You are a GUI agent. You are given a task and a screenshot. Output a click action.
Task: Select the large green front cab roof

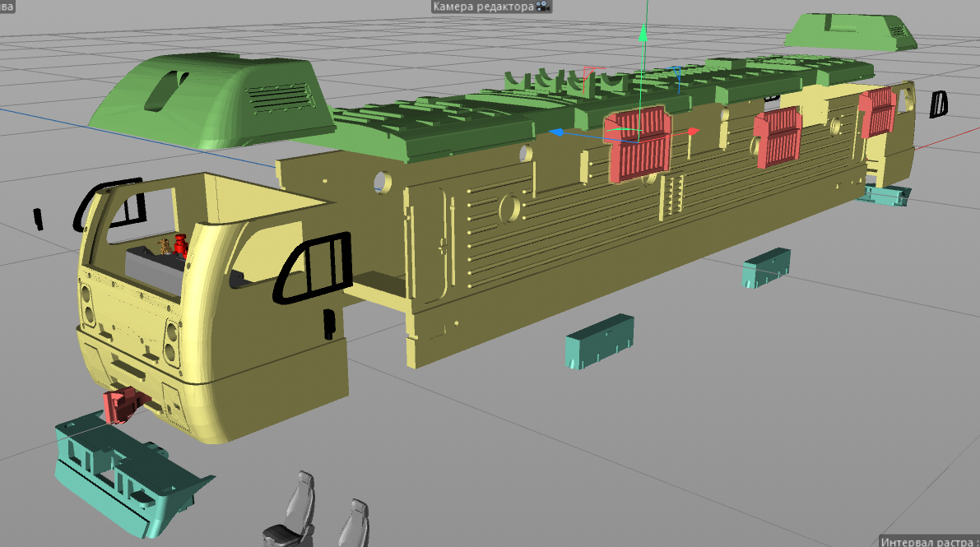(x=212, y=100)
